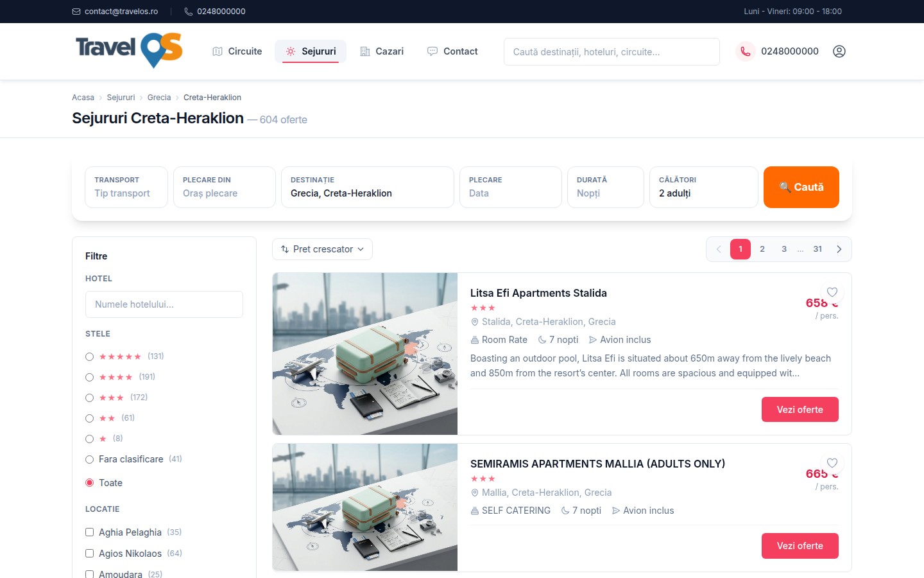Click the location pin icon beside Mallia
Viewport: 924px width, 578px height.
475,493
